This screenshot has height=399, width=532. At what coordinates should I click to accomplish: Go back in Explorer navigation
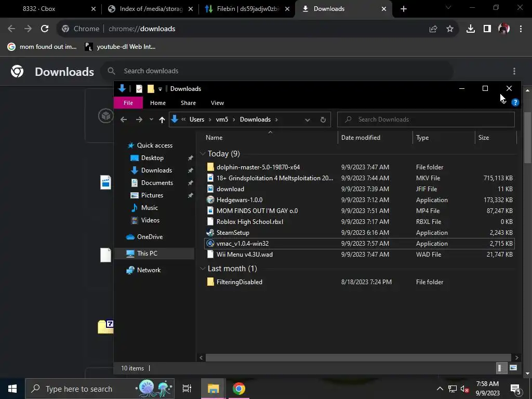click(124, 119)
